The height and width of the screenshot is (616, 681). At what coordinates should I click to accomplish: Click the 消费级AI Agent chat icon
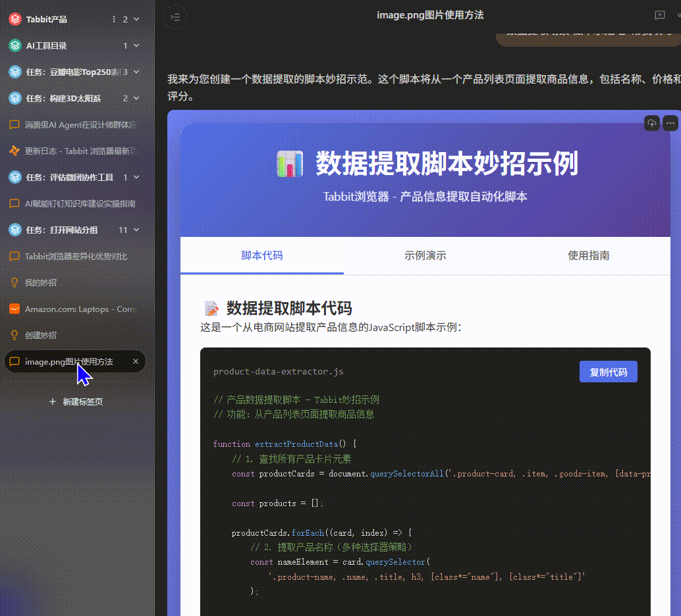click(x=14, y=124)
